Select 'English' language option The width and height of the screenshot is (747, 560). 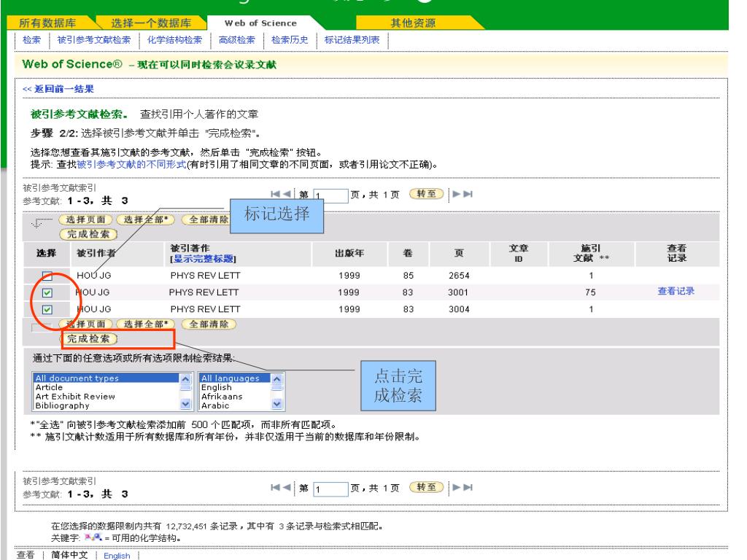234,387
